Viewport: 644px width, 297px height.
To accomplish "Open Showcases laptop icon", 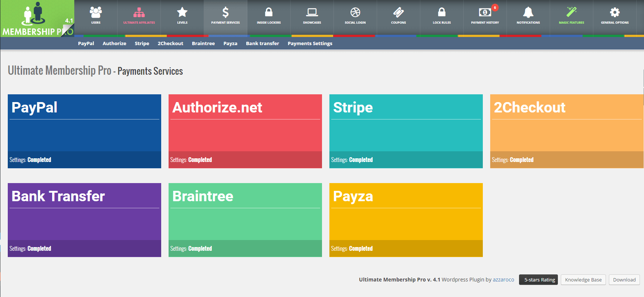I will [x=312, y=13].
